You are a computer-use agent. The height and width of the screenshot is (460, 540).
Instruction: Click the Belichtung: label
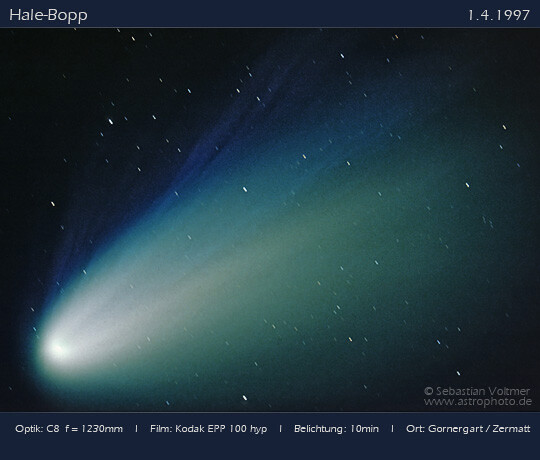click(320, 429)
